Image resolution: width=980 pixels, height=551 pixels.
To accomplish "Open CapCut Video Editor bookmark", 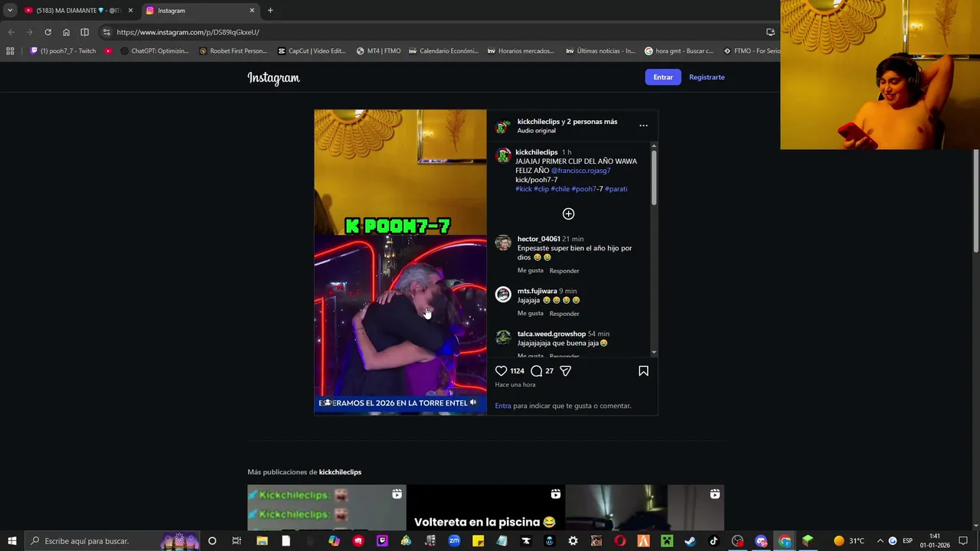I will [x=312, y=51].
